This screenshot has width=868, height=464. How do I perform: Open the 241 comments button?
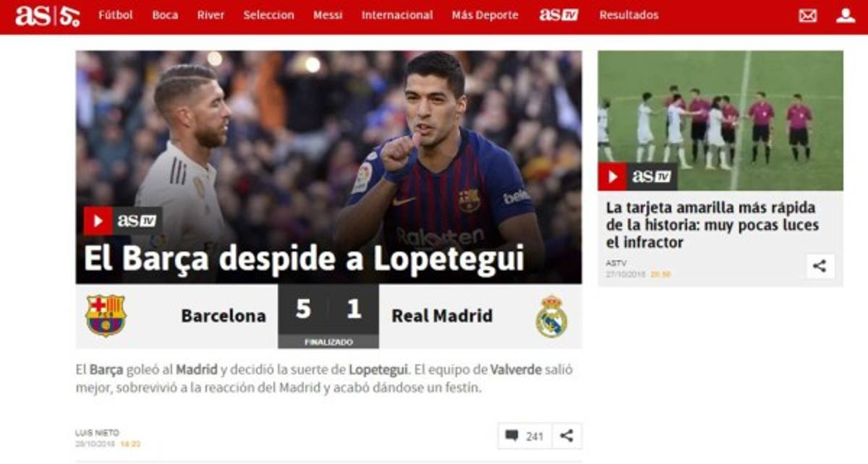point(524,436)
